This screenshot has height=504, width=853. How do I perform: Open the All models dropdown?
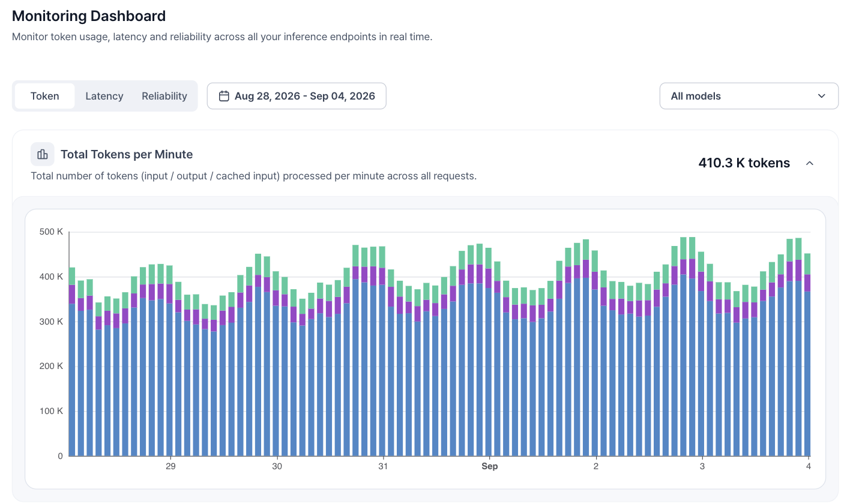[x=749, y=96]
